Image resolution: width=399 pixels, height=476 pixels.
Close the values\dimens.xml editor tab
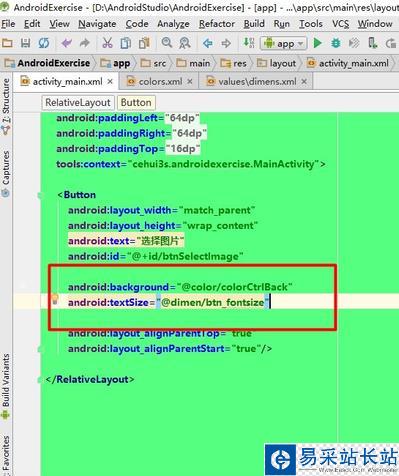[304, 81]
